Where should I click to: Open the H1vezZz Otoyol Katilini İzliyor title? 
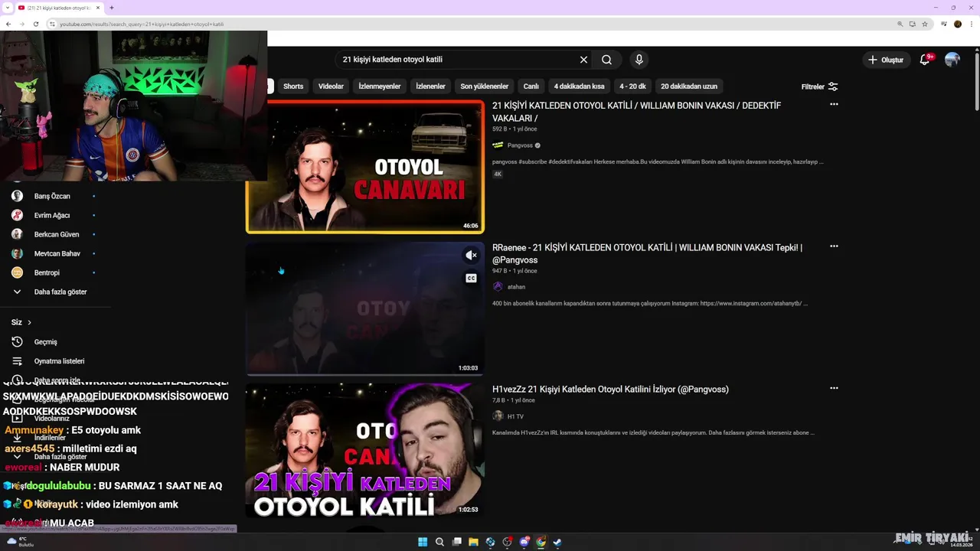click(610, 390)
